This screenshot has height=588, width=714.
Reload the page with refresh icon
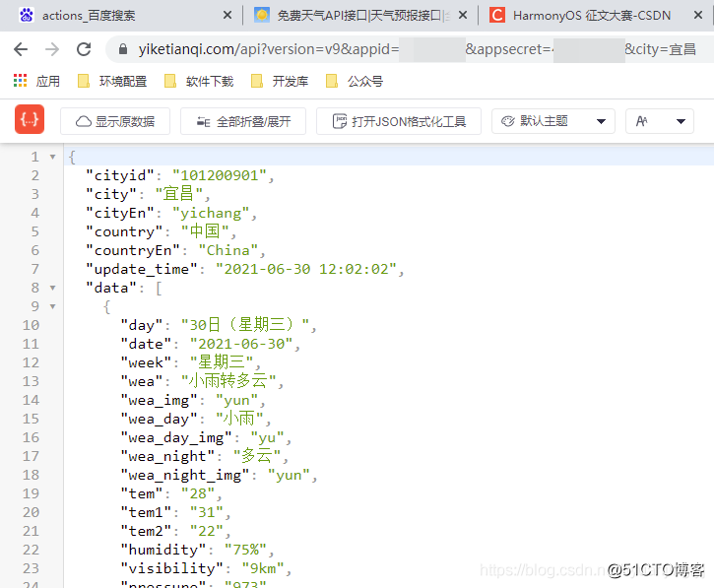coord(84,49)
